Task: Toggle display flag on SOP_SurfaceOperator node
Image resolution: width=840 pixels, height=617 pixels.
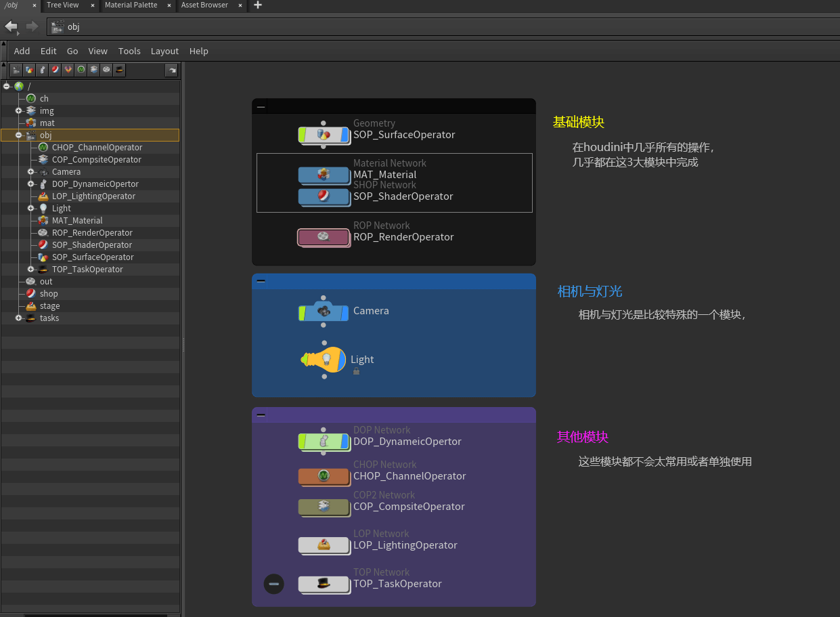Action: [x=345, y=135]
